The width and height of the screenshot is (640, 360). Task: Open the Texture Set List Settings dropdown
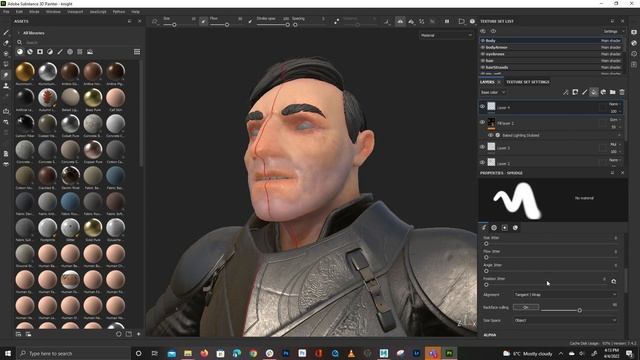tap(613, 31)
